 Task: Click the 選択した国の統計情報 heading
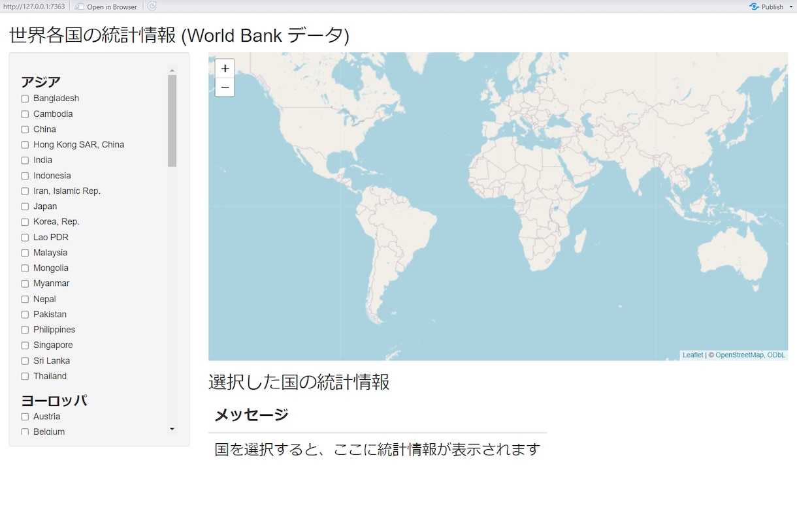tap(299, 382)
